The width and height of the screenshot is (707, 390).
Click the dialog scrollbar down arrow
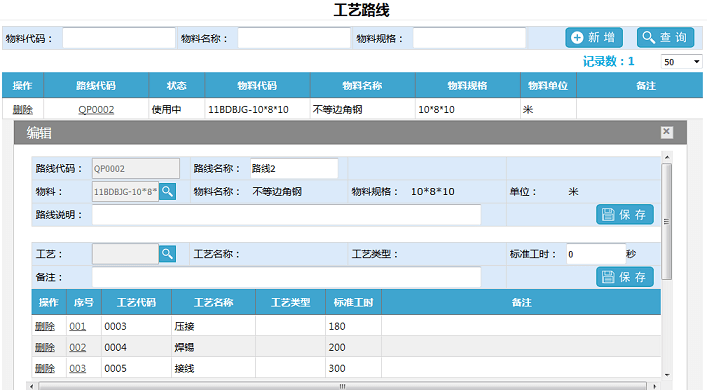(667, 375)
